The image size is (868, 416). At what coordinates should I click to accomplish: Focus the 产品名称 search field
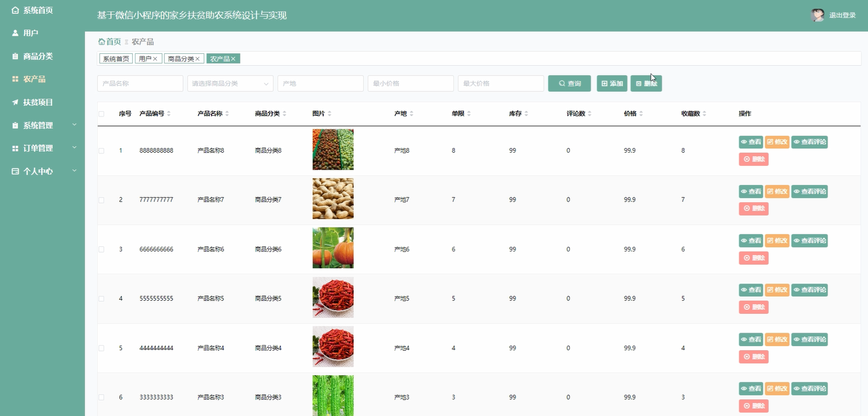point(140,83)
